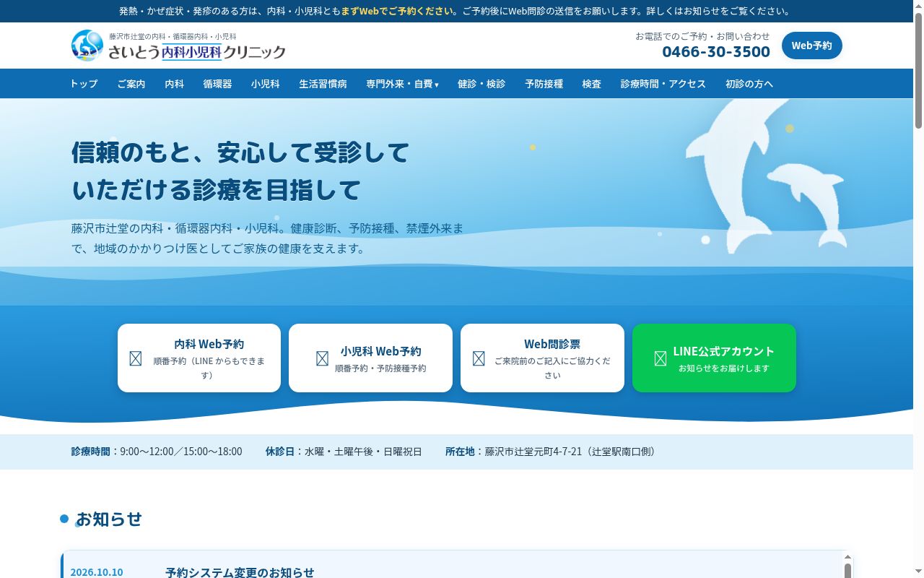
Task: Click さいとう内科小児科クリニック title text
Action: pos(197,52)
